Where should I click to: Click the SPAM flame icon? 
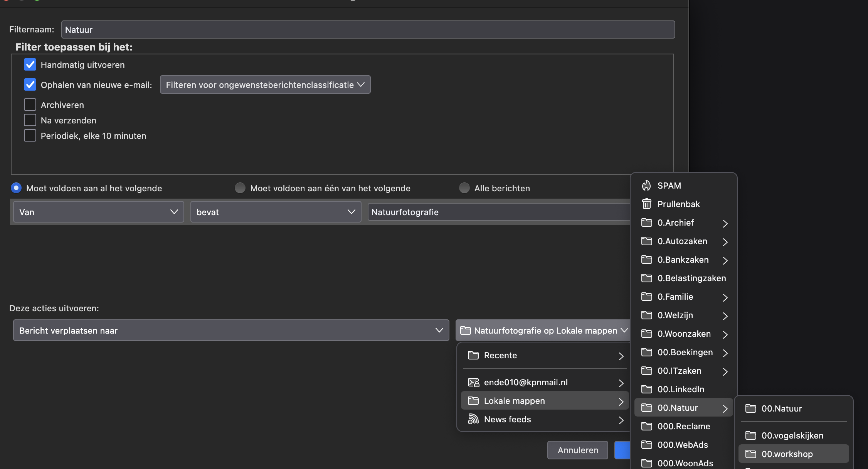click(x=646, y=186)
